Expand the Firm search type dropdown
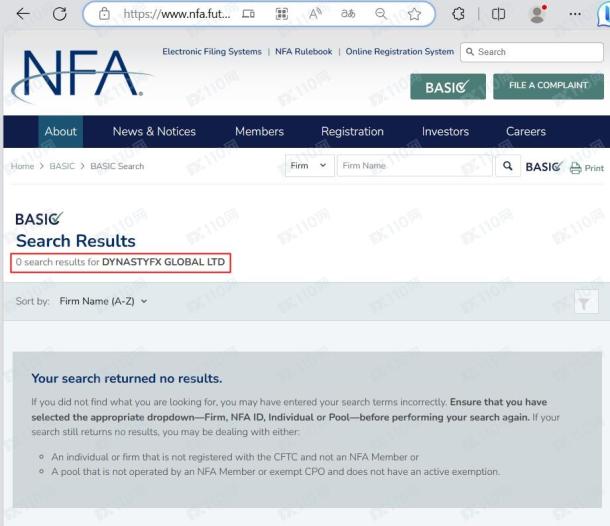610x526 pixels. [x=309, y=166]
